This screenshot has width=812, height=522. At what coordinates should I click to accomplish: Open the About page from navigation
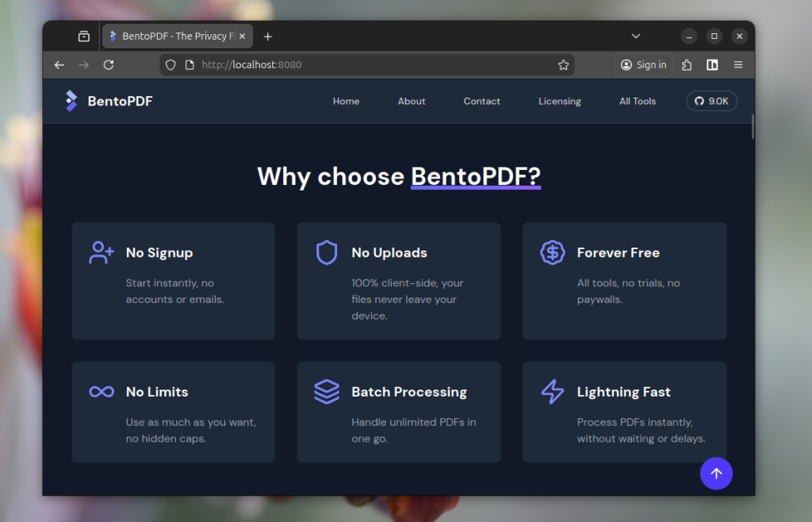coord(412,102)
